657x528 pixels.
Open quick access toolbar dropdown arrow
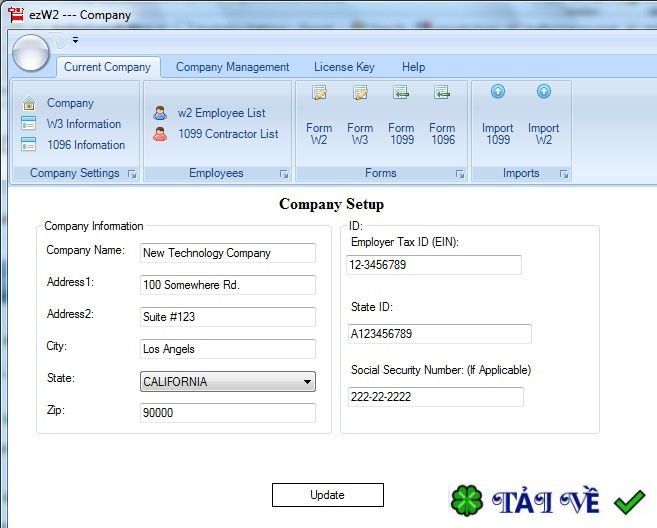pos(75,40)
